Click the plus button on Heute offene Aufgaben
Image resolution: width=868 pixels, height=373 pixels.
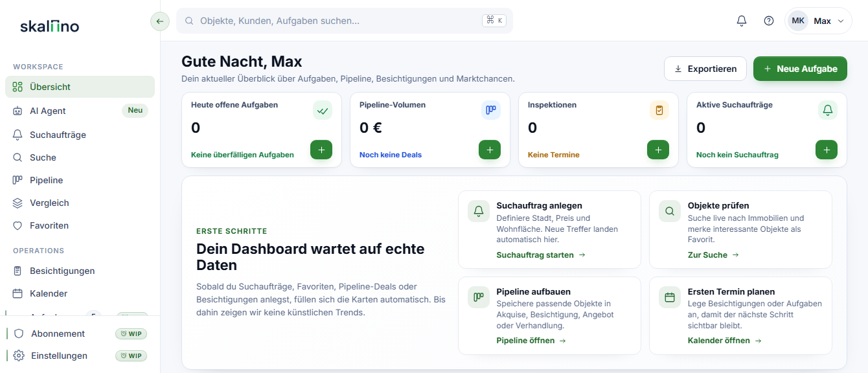(x=321, y=150)
